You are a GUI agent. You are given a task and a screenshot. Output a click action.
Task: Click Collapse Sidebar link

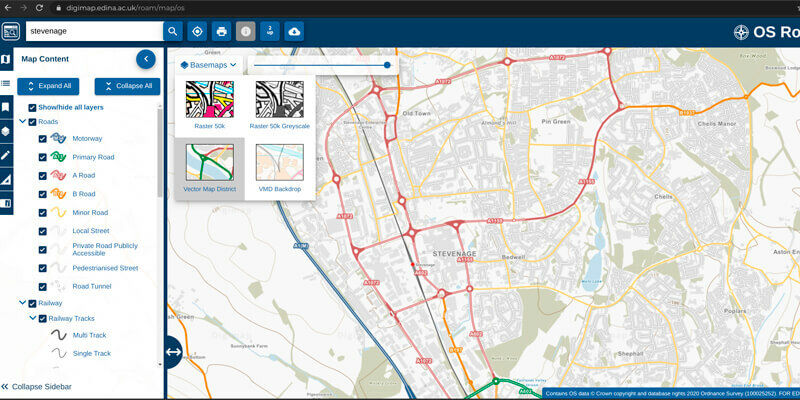coord(36,387)
